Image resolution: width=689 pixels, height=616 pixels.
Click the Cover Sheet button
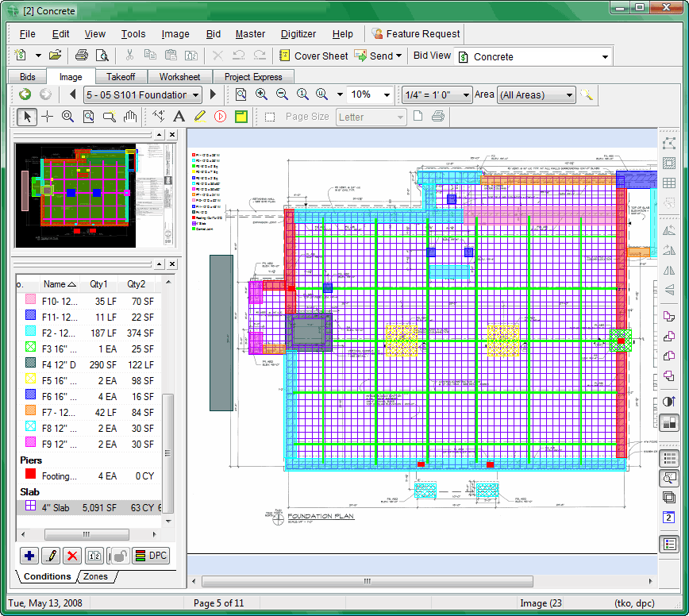click(x=314, y=56)
